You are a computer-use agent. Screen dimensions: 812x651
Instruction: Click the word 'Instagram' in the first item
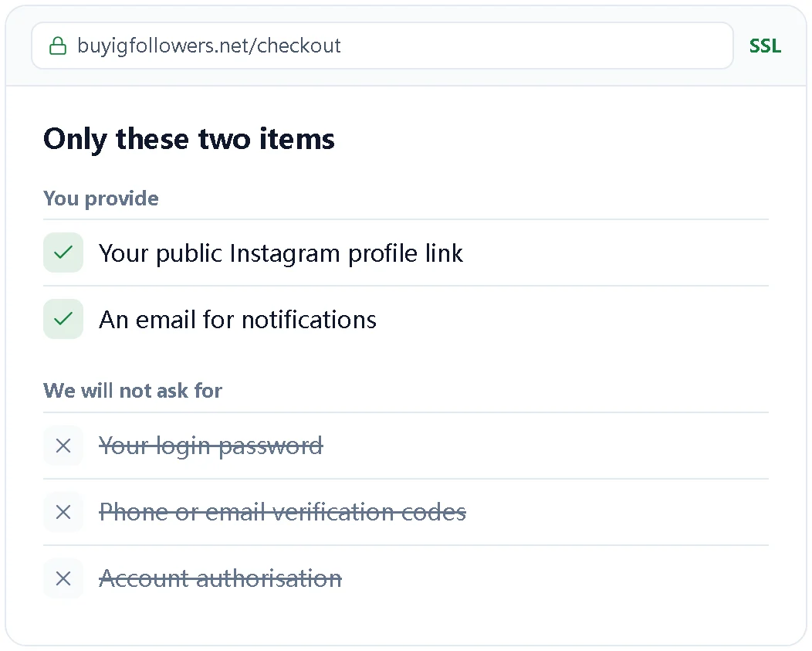pyautogui.click(x=285, y=254)
